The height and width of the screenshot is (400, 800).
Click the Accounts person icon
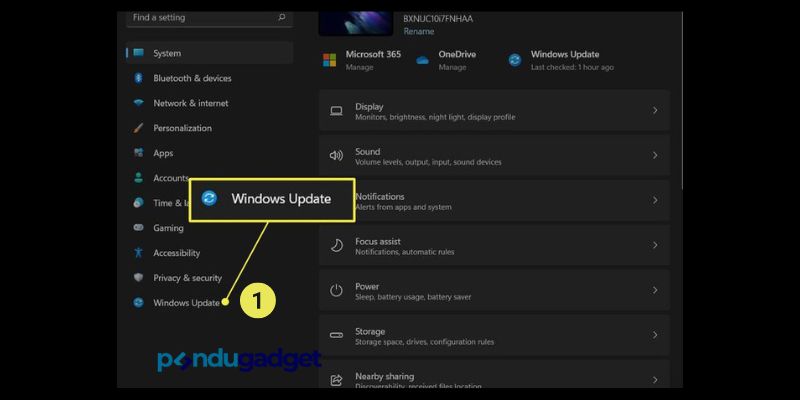[138, 178]
